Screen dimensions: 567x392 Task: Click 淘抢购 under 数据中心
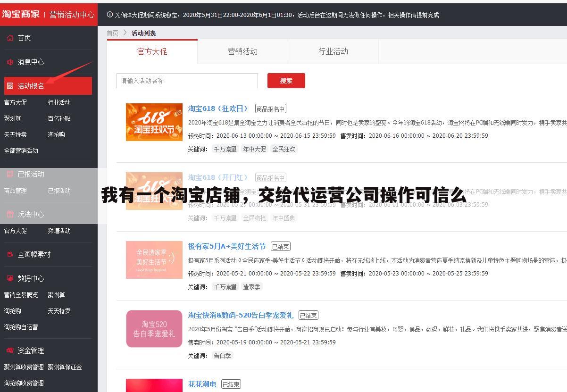pyautogui.click(x=13, y=311)
